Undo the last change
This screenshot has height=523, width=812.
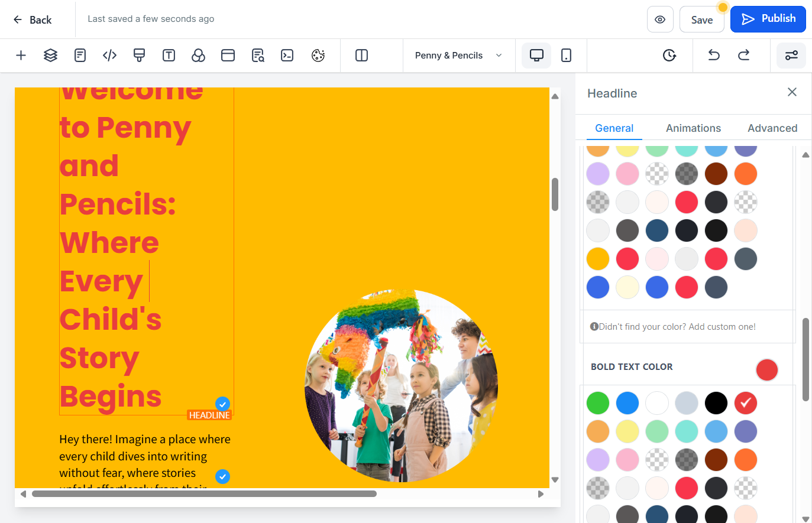(x=714, y=56)
